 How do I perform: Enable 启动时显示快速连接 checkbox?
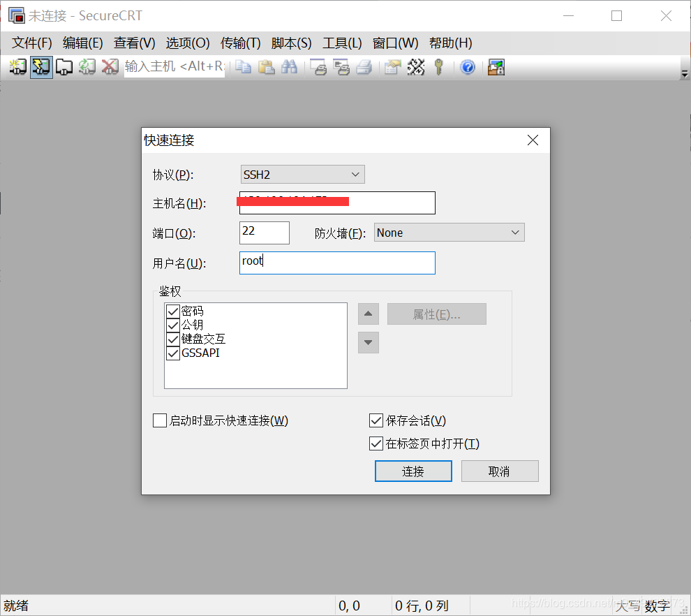coord(160,420)
